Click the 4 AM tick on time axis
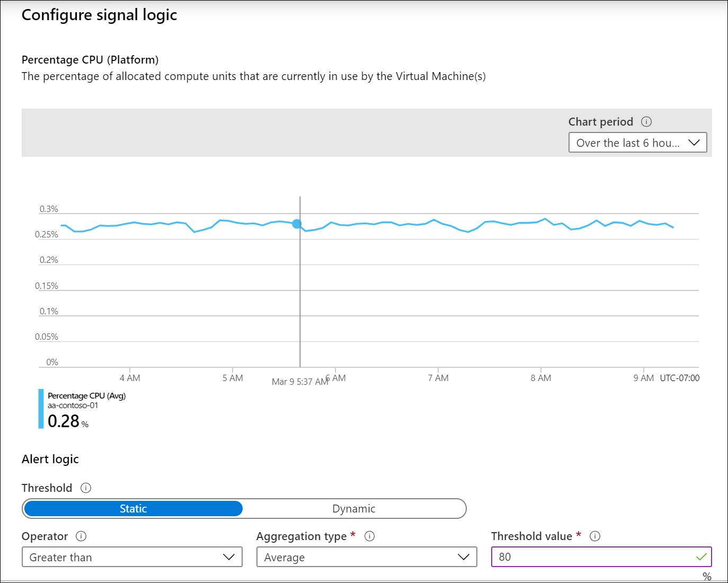 tap(130, 378)
